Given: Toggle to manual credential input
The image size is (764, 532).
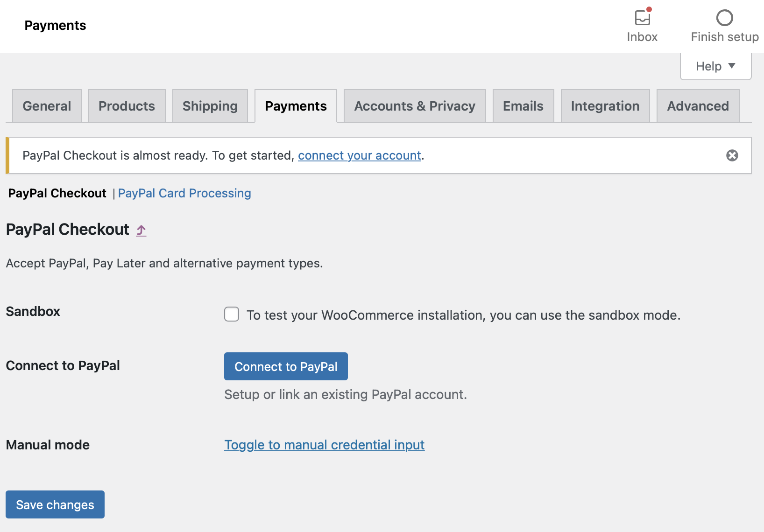Looking at the screenshot, I should [324, 445].
